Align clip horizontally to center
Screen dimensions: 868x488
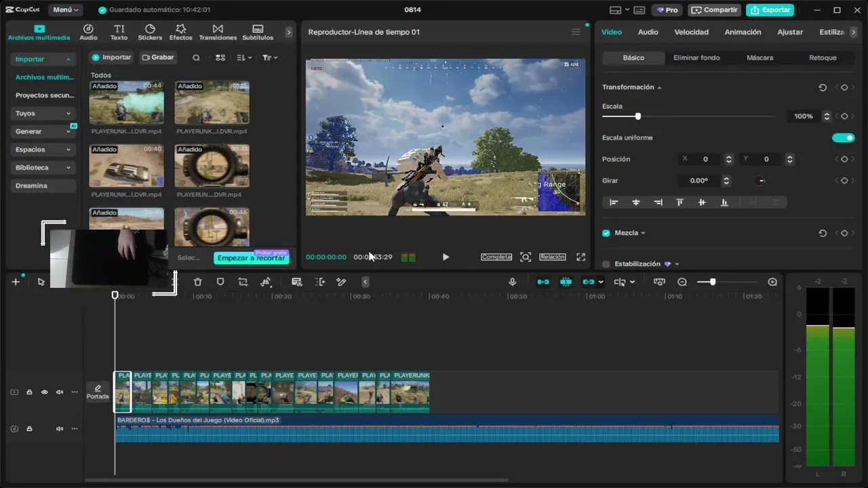(636, 202)
